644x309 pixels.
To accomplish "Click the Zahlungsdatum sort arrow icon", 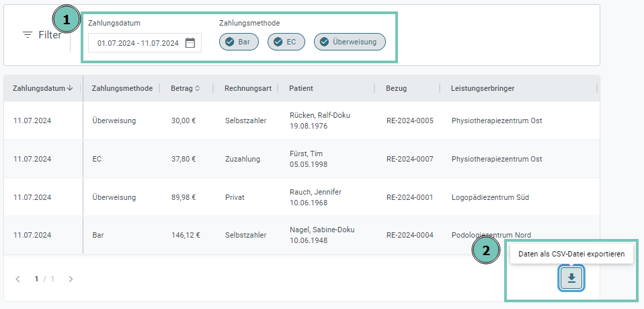I will tap(71, 88).
